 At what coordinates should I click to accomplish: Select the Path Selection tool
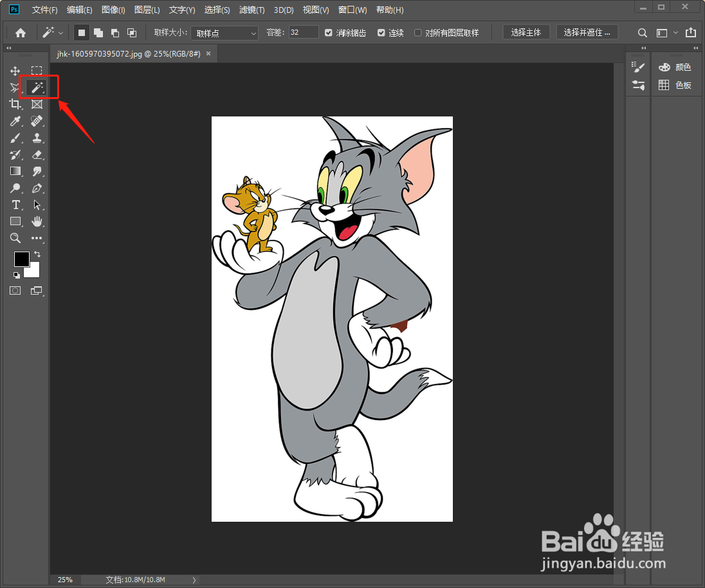click(37, 205)
